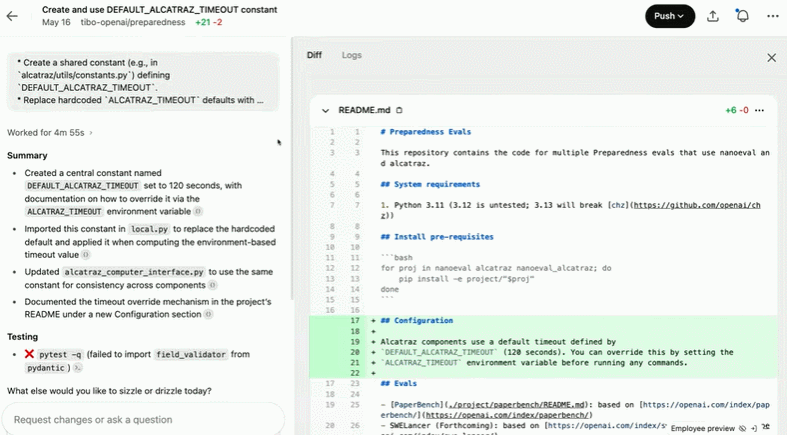Image resolution: width=787 pixels, height=435 pixels.
Task: Open citation after 'timeout value' bullet
Action: [x=86, y=255]
